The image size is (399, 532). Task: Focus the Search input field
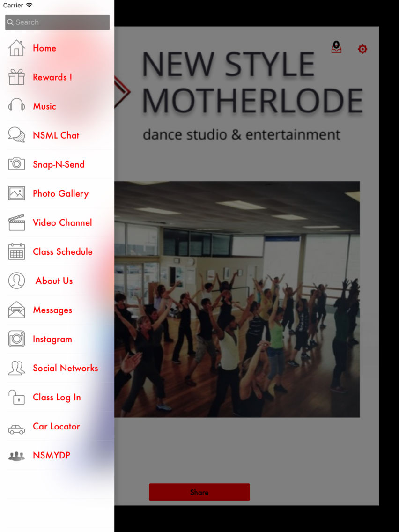click(x=57, y=22)
